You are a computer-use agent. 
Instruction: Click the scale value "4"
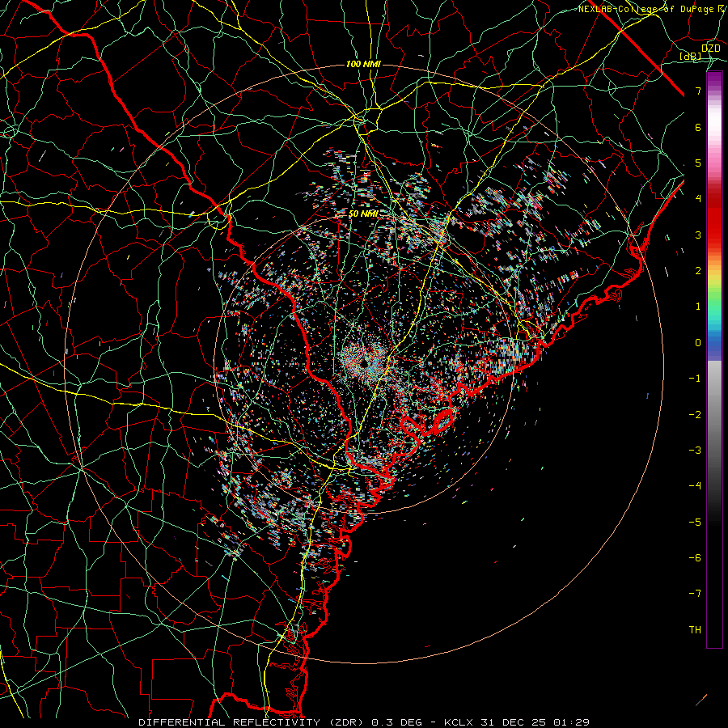click(698, 199)
